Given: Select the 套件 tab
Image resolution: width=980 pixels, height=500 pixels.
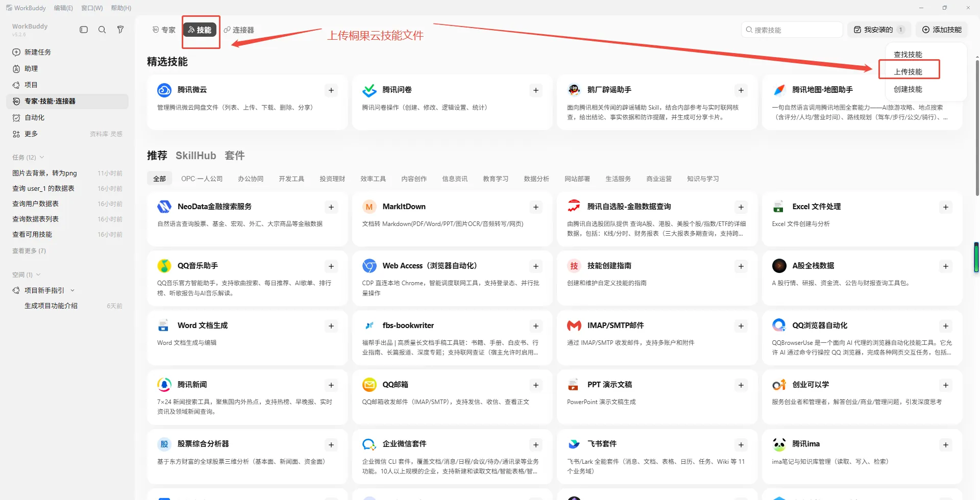Looking at the screenshot, I should point(235,156).
